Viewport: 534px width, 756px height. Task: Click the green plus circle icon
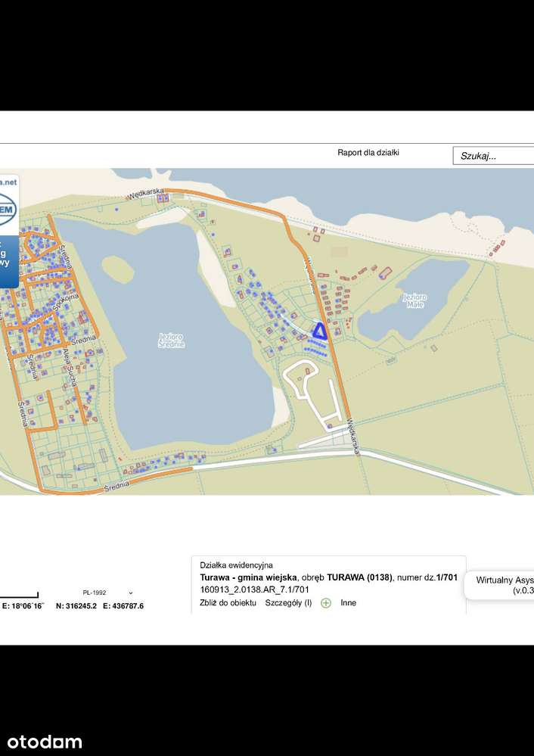[326, 602]
